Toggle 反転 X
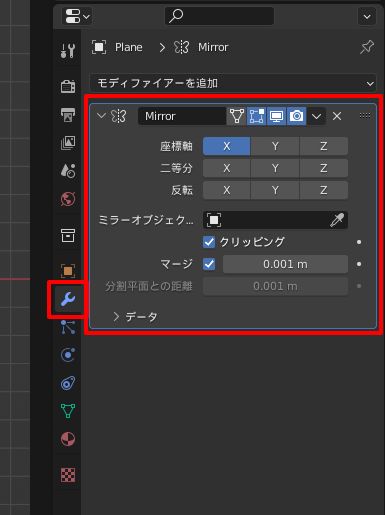The width and height of the screenshot is (385, 515). coord(226,190)
